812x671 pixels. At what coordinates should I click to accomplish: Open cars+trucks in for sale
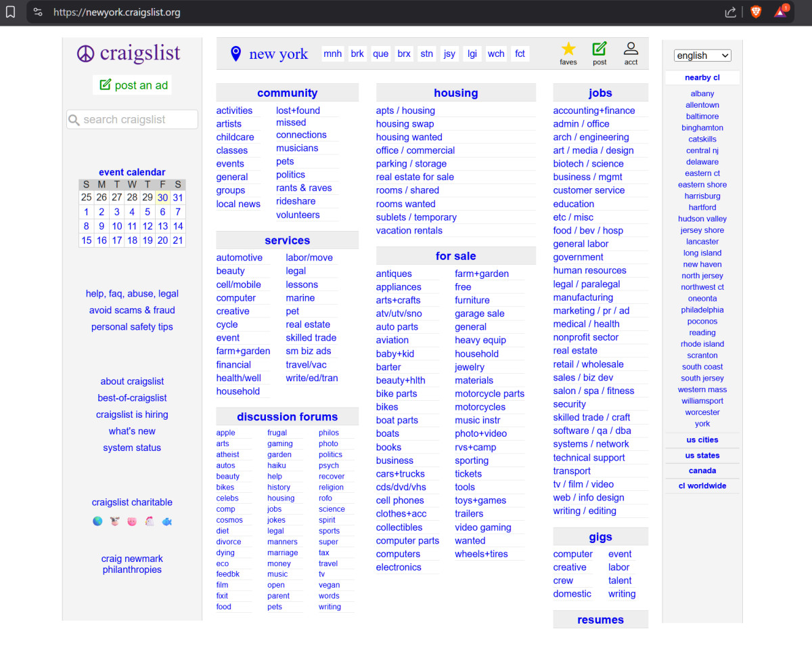pos(401,474)
